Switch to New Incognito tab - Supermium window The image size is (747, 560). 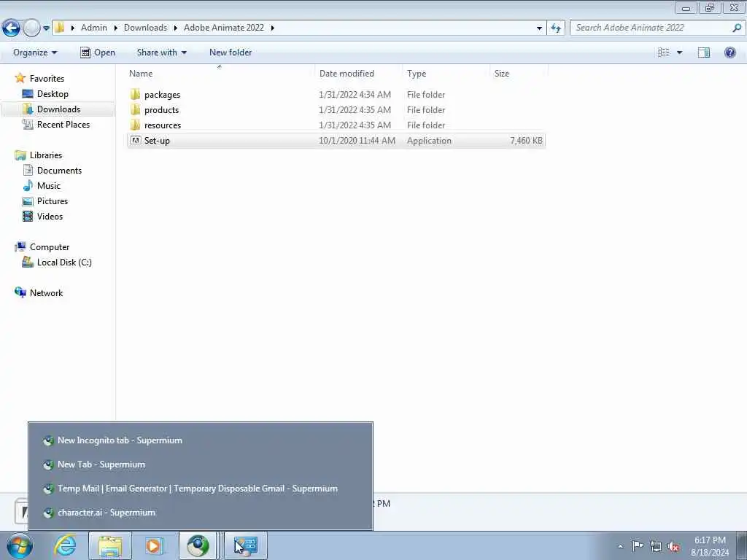tap(201, 440)
